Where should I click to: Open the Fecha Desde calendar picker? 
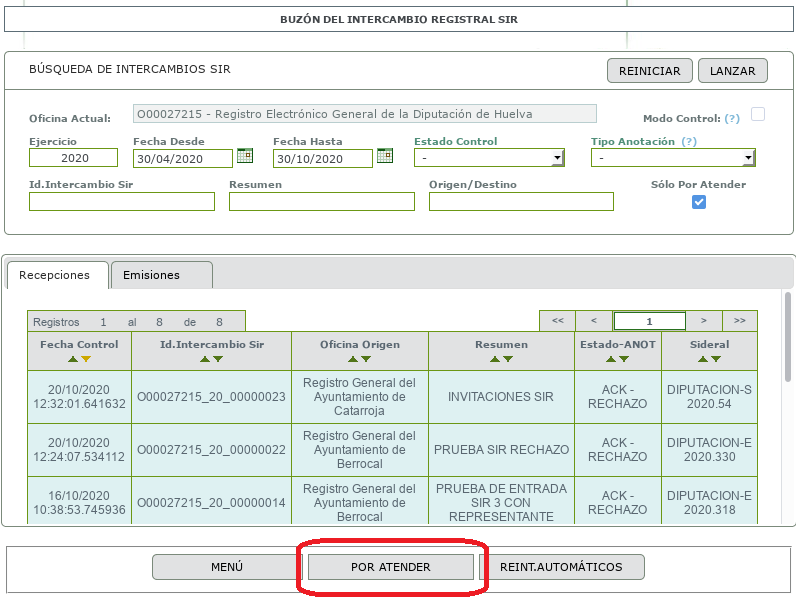click(245, 155)
